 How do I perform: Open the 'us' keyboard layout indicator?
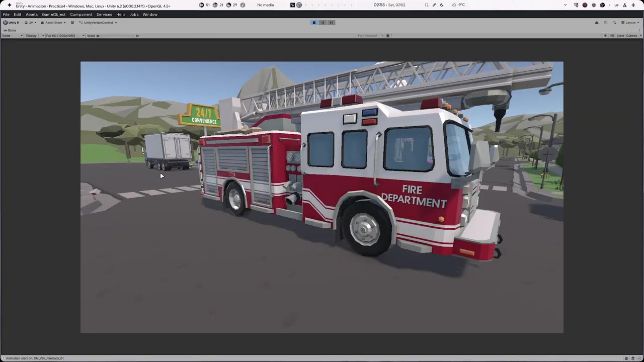coord(616,5)
